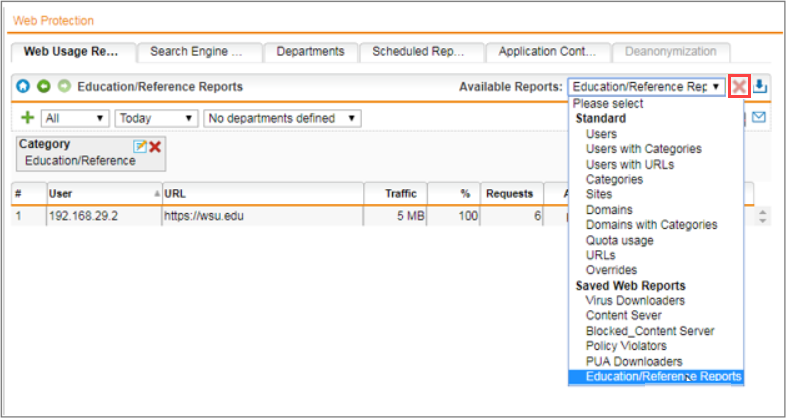Screen dimensions: 786x418
Task: Choose 'Policy Violators' saved report
Action: point(626,346)
